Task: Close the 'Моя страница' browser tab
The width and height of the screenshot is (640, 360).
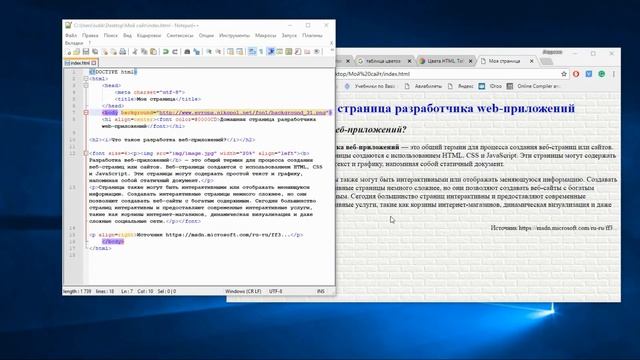Action: [531, 61]
